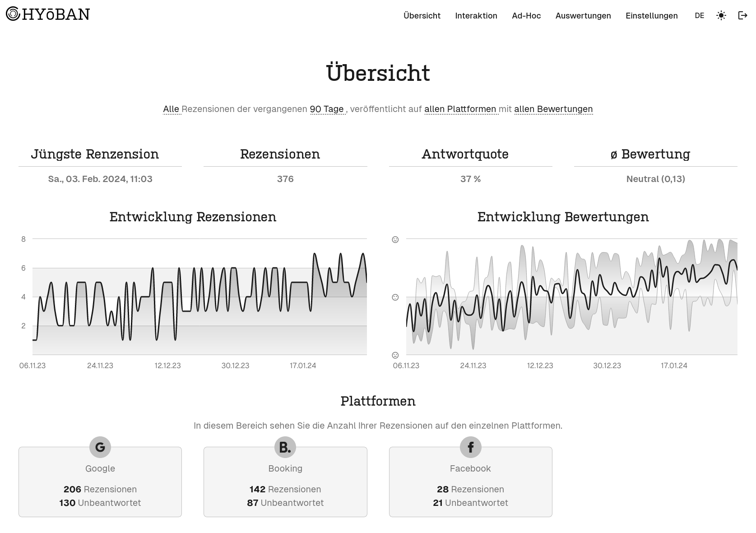Toggle light/dark mode with the sun icon
Viewport: 756px width, 533px height.
pos(721,15)
